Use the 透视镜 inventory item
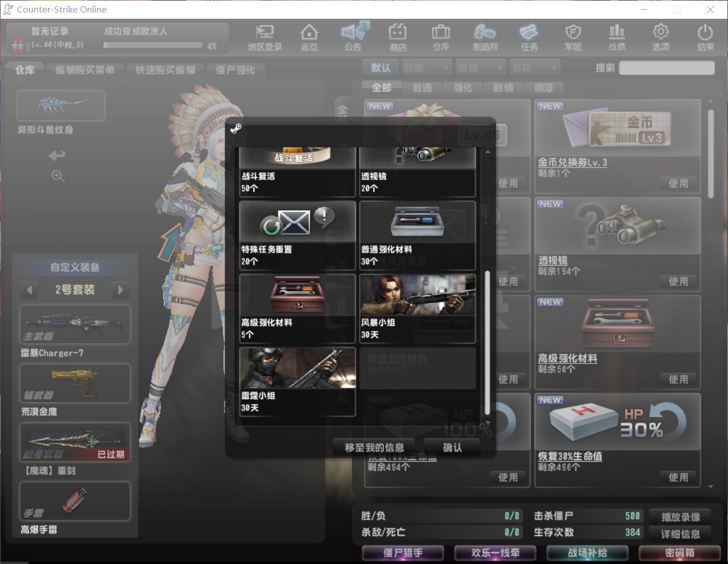 (x=679, y=282)
